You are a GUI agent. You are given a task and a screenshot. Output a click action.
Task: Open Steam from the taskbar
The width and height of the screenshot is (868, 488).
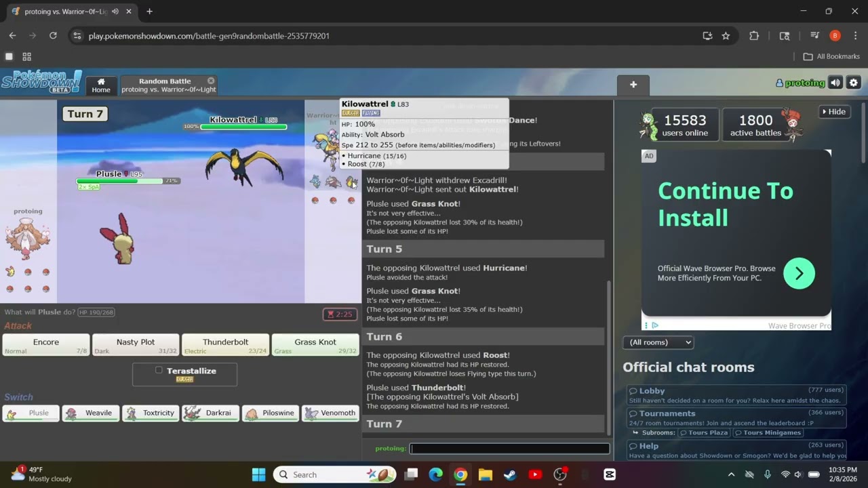[510, 474]
